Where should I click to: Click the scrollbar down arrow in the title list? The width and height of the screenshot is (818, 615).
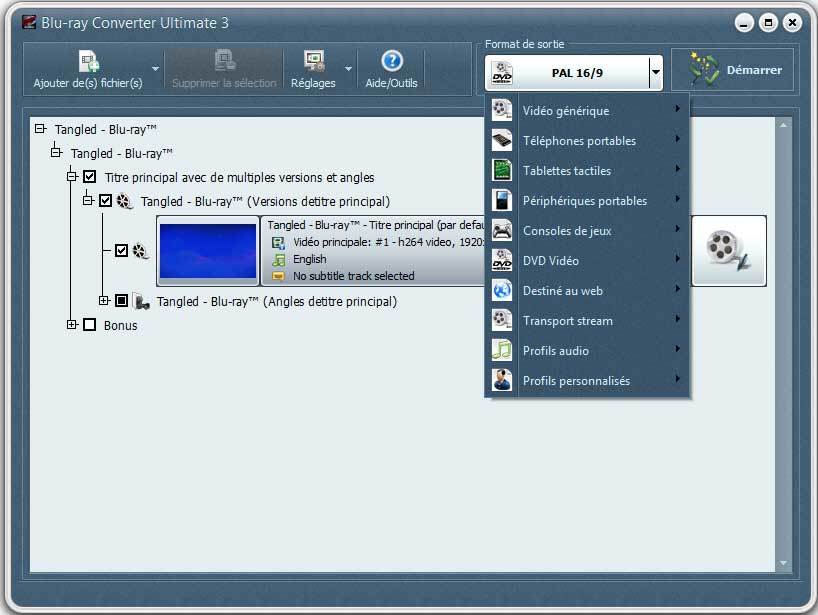tap(783, 563)
